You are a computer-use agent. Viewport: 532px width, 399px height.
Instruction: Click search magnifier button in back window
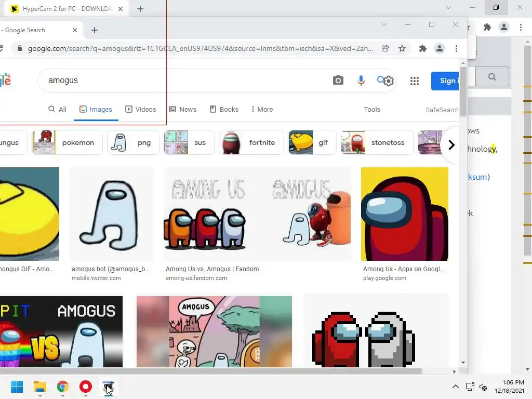492,77
